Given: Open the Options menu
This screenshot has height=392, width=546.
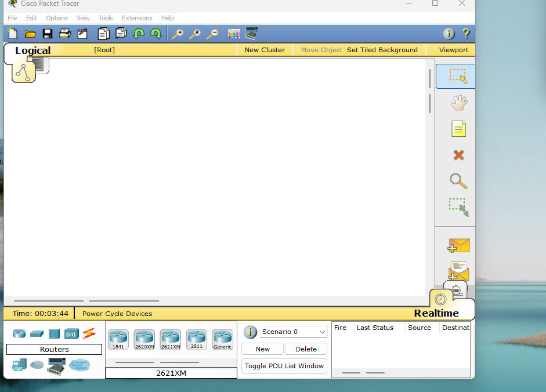Looking at the screenshot, I should click(x=57, y=18).
